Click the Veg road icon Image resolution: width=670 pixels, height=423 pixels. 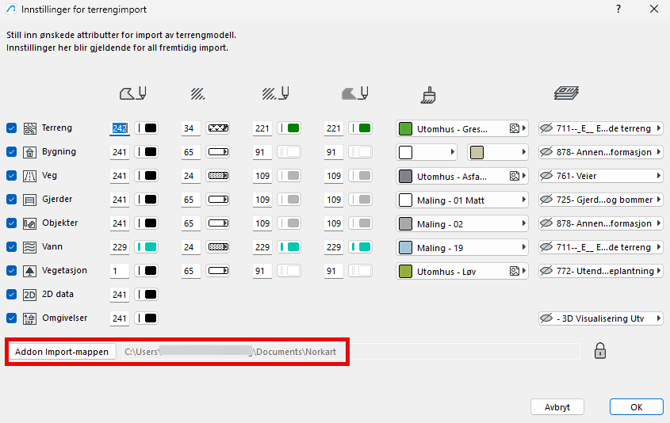(x=30, y=176)
